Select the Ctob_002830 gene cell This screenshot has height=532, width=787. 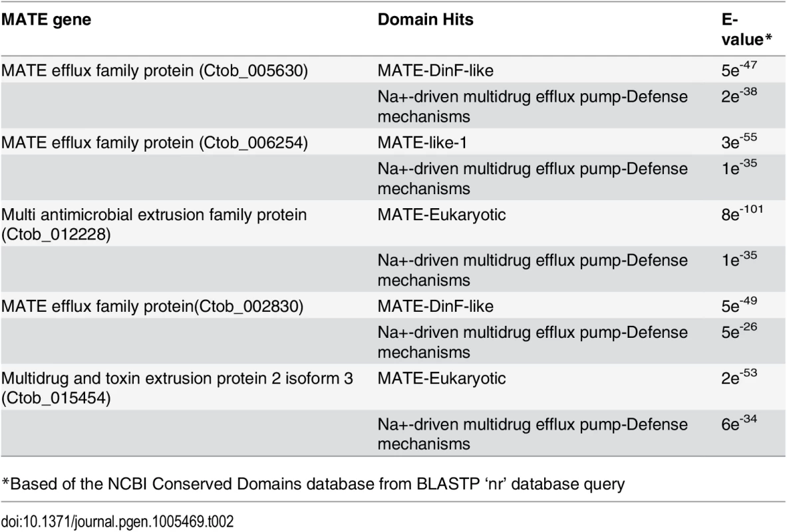152,306
